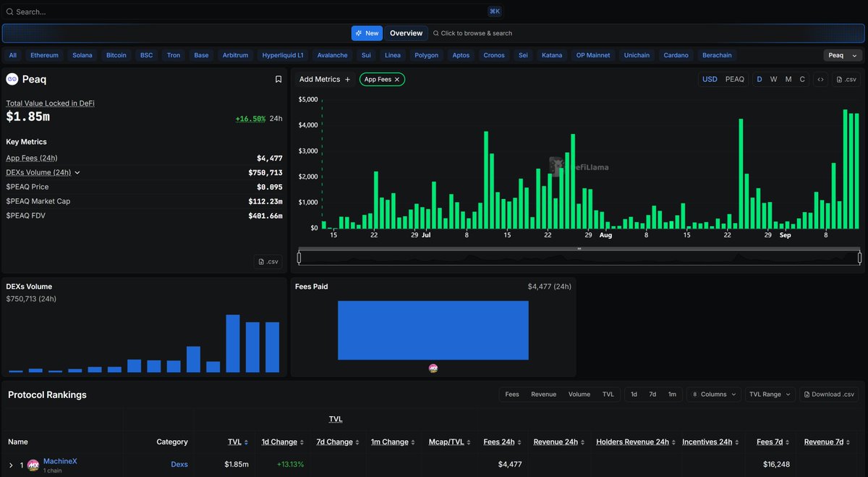Viewport: 868px width, 477px height.
Task: Click the App Fees (24h) metric label
Action: click(x=32, y=158)
